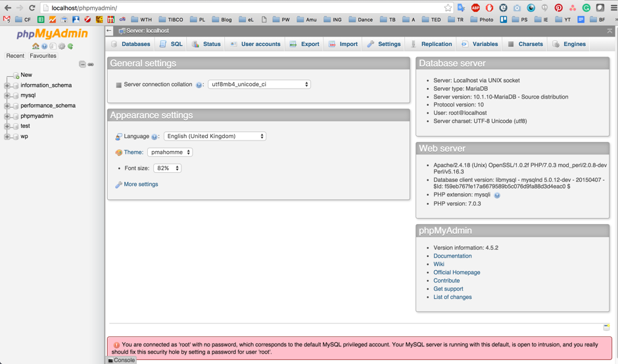Hide navigation panel using left arrow
The width and height of the screenshot is (618, 364).
110,31
